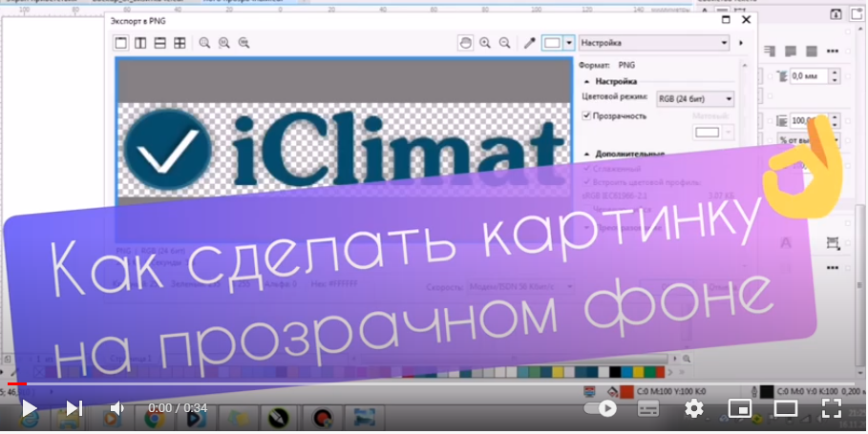The image size is (868, 434).
Task: Skip to the next video
Action: tap(74, 408)
